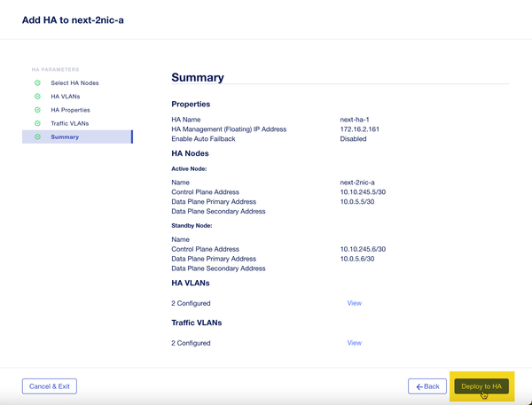Open the HA Properties step
The height and width of the screenshot is (405, 532).
point(70,110)
